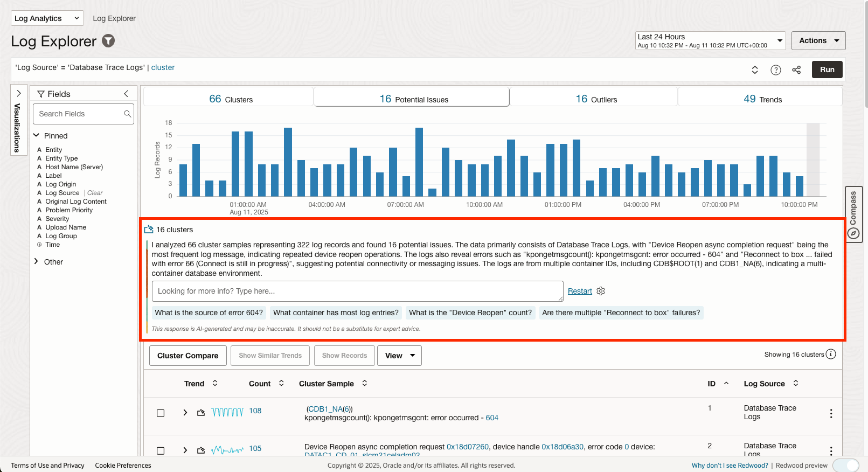Click the trend sparkline for count 108
Screen dimensions: 868x472
(x=227, y=412)
